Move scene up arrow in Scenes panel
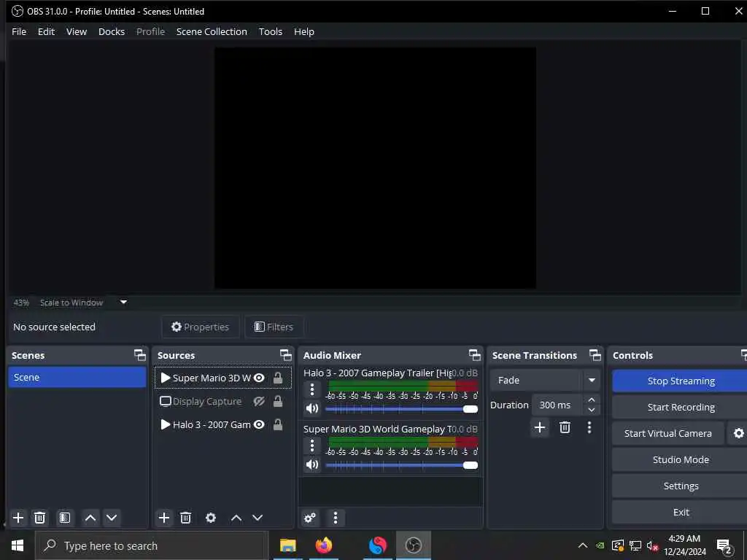 [90, 518]
